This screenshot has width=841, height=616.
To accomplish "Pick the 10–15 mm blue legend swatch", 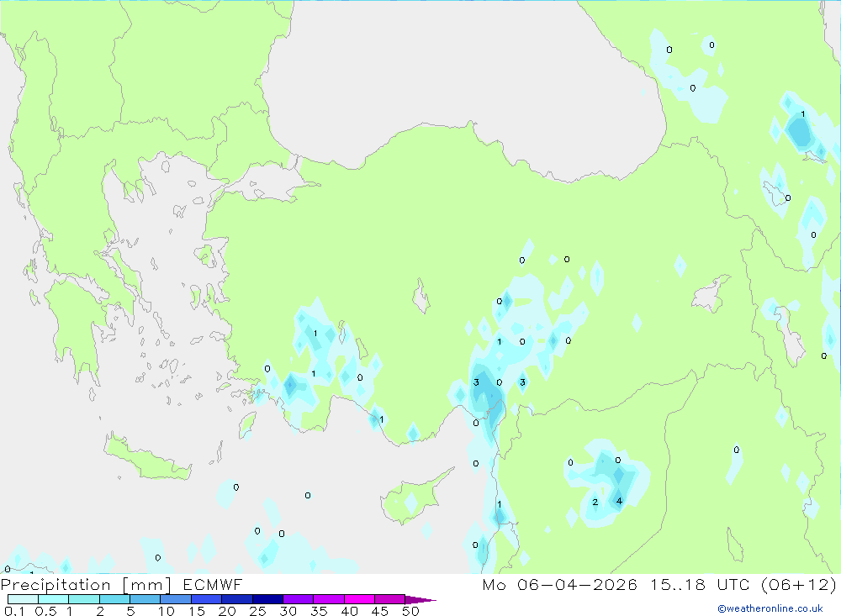I will 176,599.
